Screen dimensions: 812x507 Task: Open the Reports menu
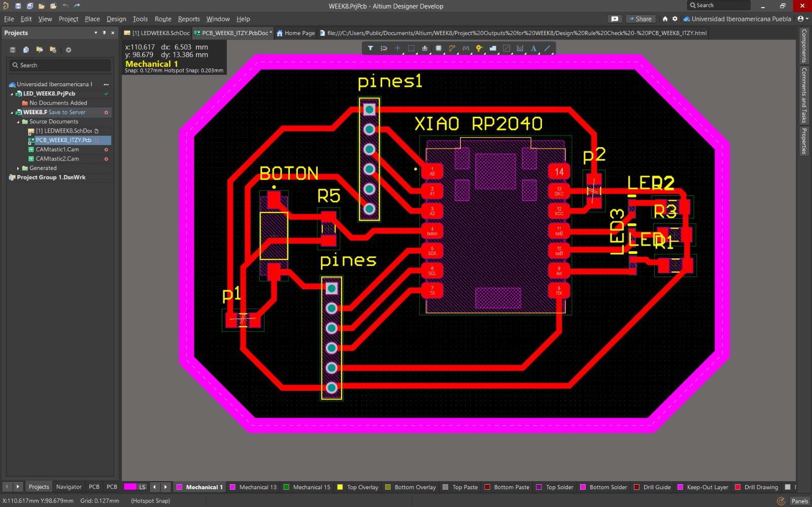pyautogui.click(x=189, y=19)
